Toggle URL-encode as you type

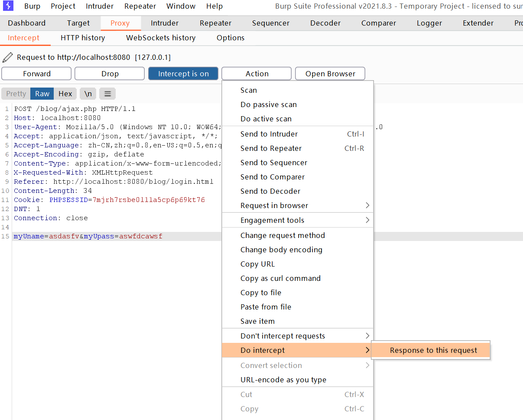coord(298,380)
